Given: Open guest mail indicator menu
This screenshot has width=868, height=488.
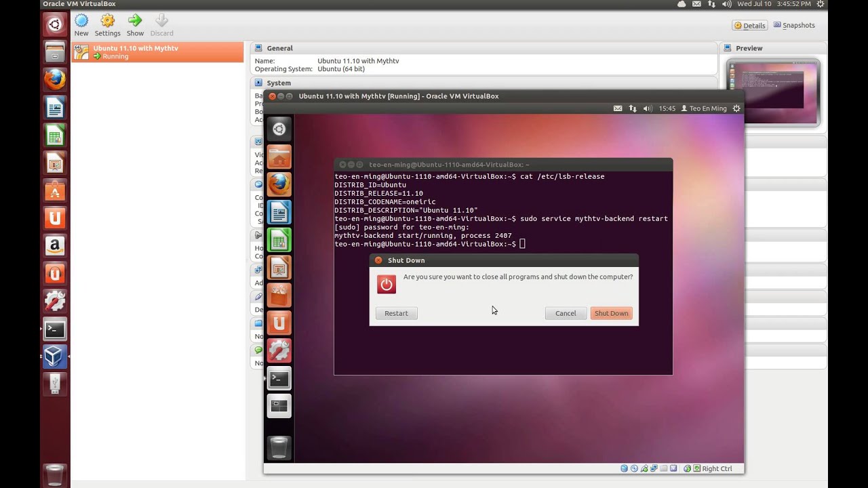Looking at the screenshot, I should (x=618, y=108).
